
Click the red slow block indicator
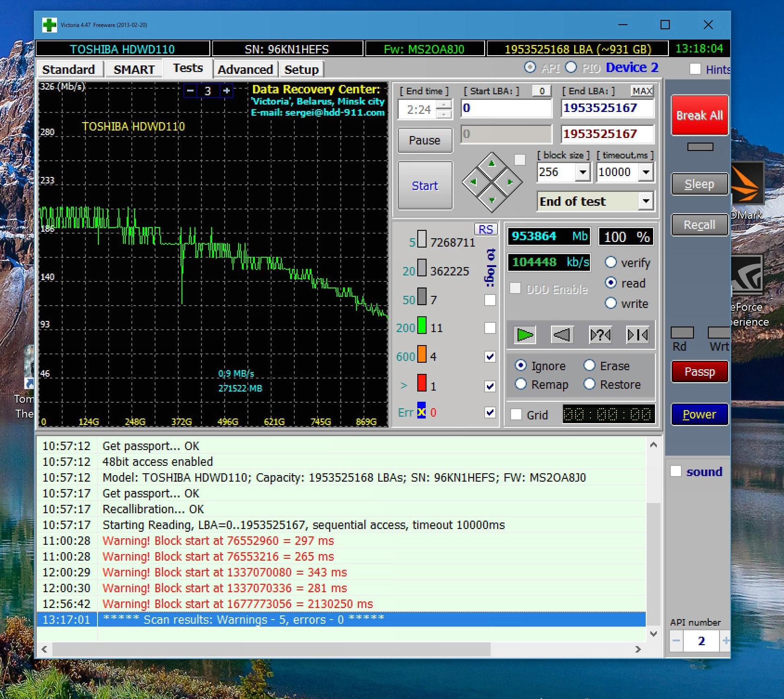click(421, 383)
